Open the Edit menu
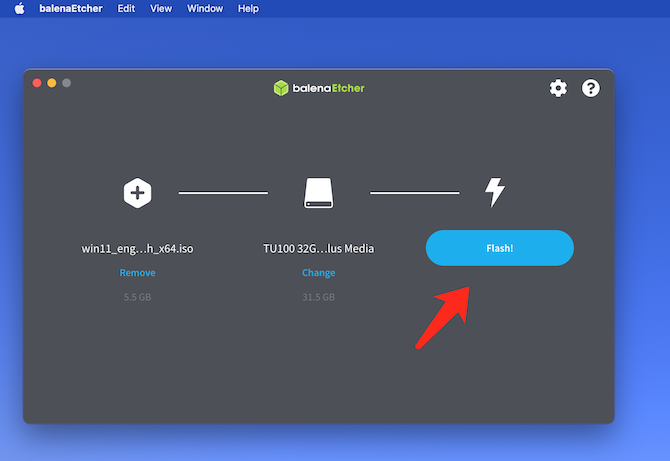 coord(126,9)
